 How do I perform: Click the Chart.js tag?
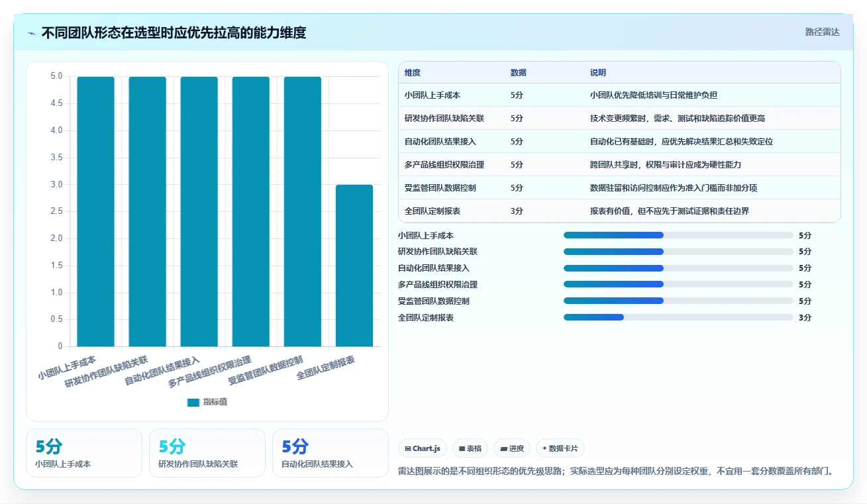(423, 448)
